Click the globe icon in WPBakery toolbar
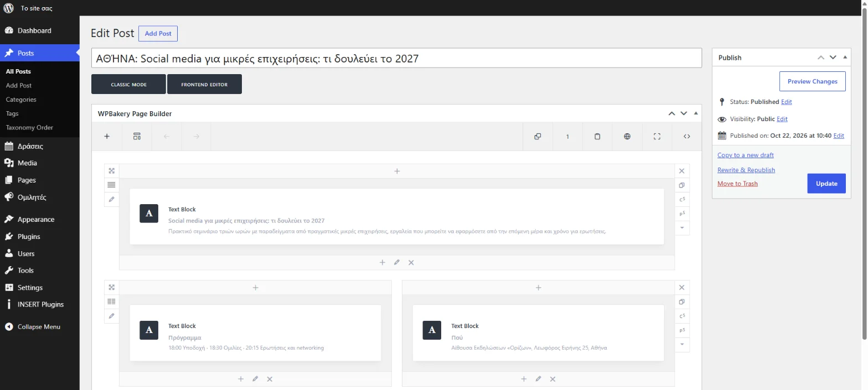 tap(627, 136)
